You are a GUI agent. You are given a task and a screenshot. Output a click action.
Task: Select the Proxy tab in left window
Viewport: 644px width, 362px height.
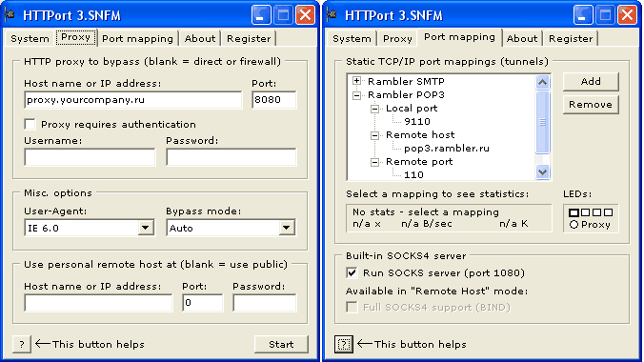75,37
